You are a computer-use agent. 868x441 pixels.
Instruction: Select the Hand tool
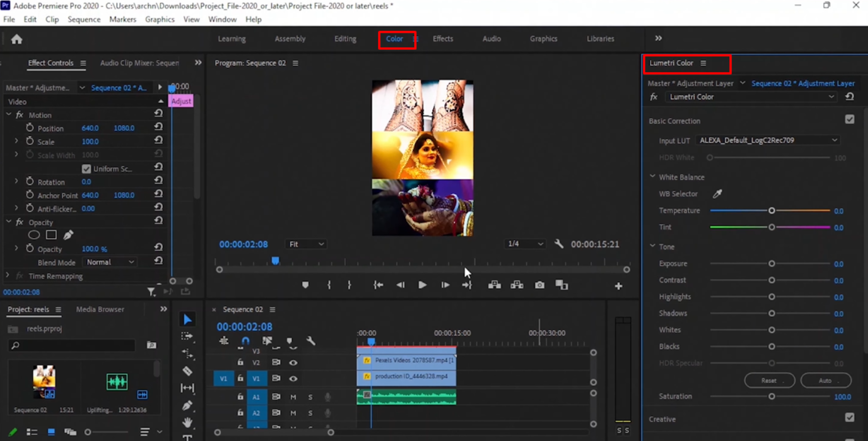[x=187, y=422]
